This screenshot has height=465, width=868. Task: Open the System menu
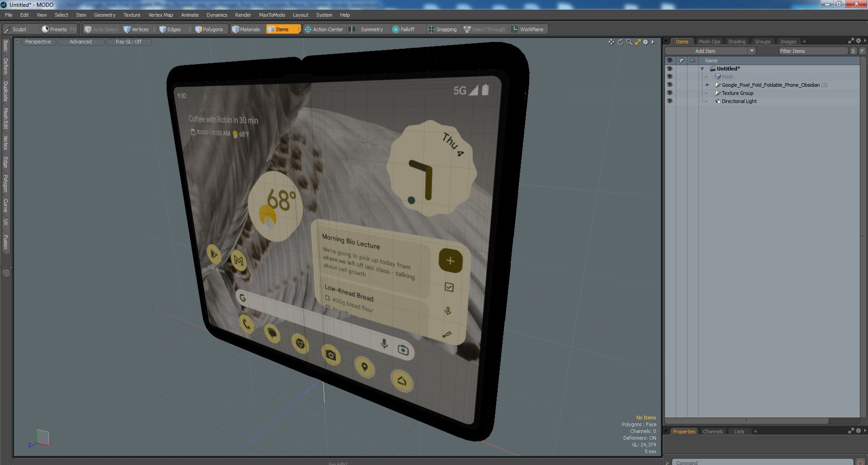(324, 15)
